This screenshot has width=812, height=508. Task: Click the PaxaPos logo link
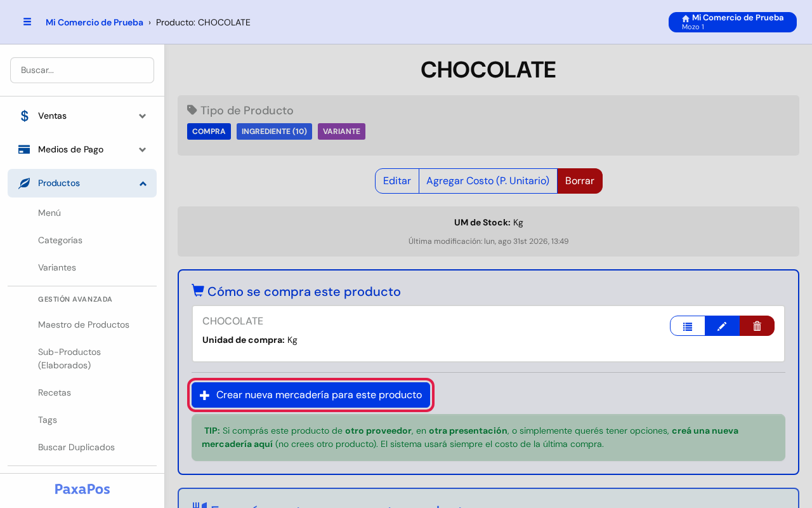pos(82,489)
